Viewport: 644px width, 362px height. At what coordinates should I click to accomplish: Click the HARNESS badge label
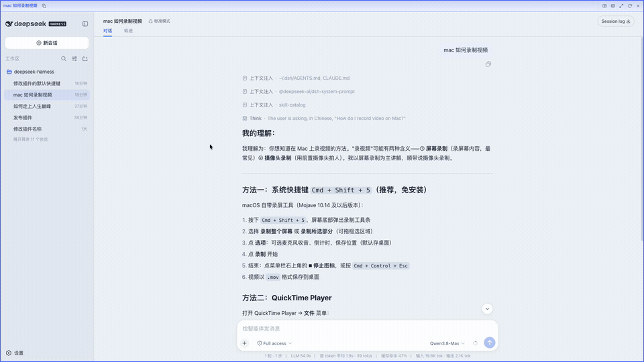coord(58,24)
